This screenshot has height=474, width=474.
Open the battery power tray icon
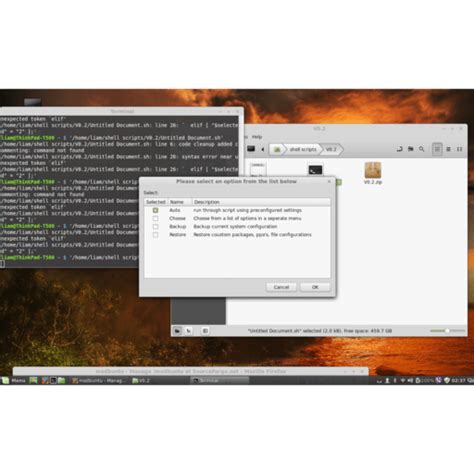pos(425,380)
